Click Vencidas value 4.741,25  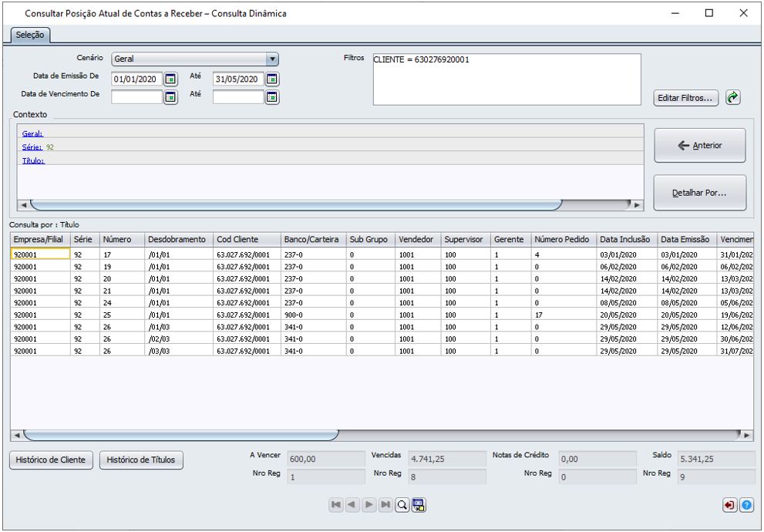pos(447,459)
